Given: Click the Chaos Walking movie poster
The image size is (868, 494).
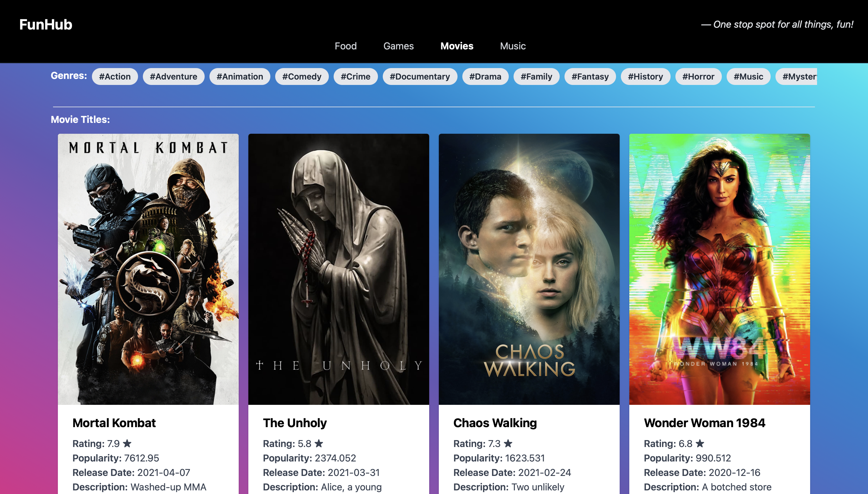Looking at the screenshot, I should [x=529, y=269].
